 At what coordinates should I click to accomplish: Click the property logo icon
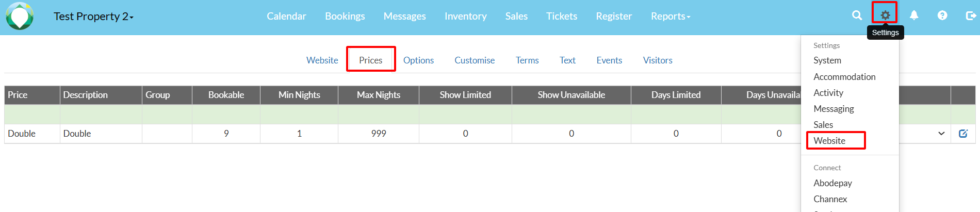20,16
